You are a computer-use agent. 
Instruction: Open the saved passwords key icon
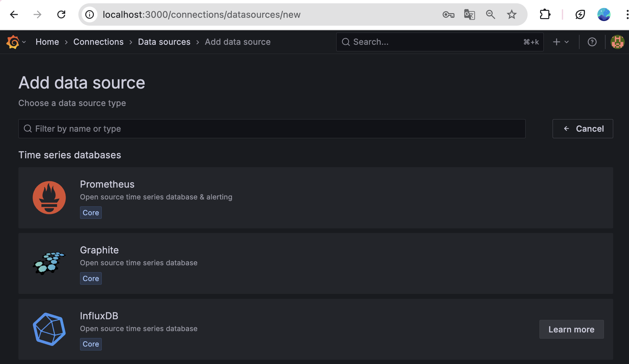pyautogui.click(x=449, y=14)
